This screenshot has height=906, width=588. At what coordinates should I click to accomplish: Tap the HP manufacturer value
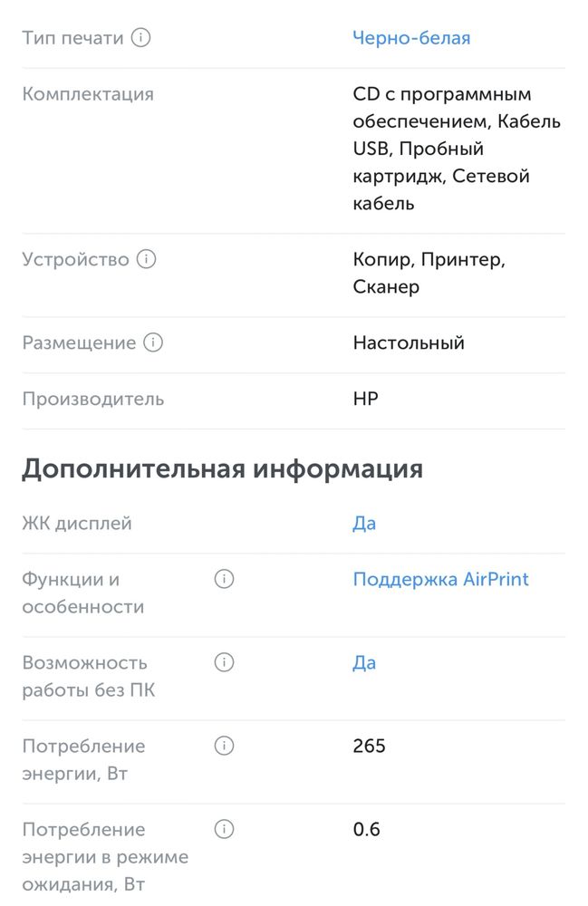point(366,399)
